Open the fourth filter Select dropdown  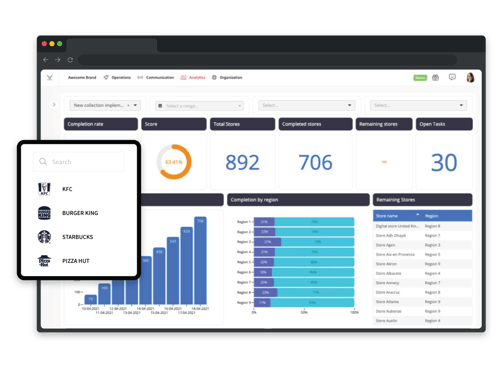tap(418, 105)
